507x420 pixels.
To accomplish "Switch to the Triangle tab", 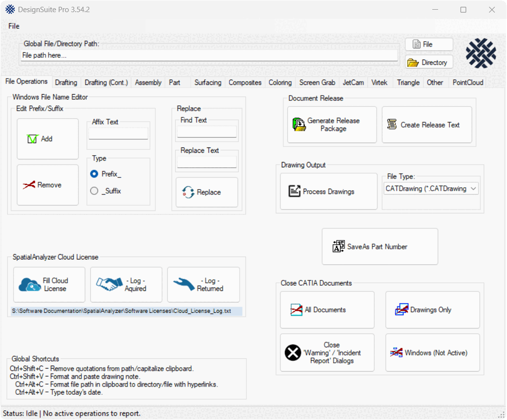I will 408,82.
